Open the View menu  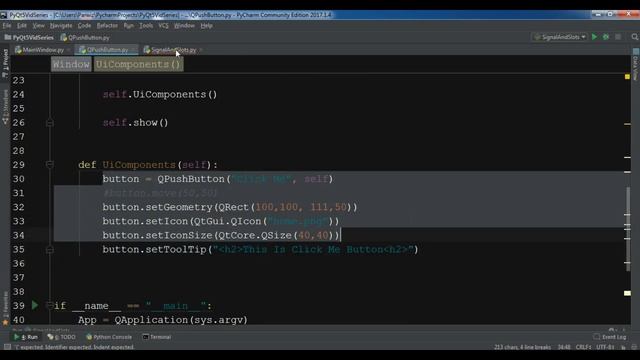[38, 25]
